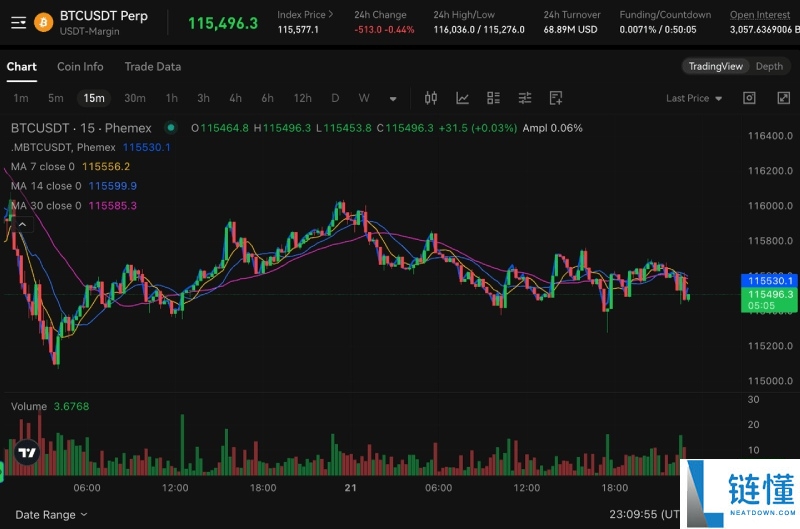The height and width of the screenshot is (529, 800).
Task: Open the Last Price dropdown
Action: pos(694,98)
